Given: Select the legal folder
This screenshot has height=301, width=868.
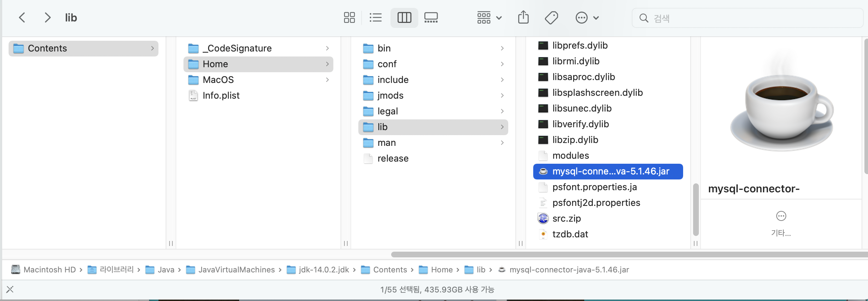Looking at the screenshot, I should tap(433, 111).
